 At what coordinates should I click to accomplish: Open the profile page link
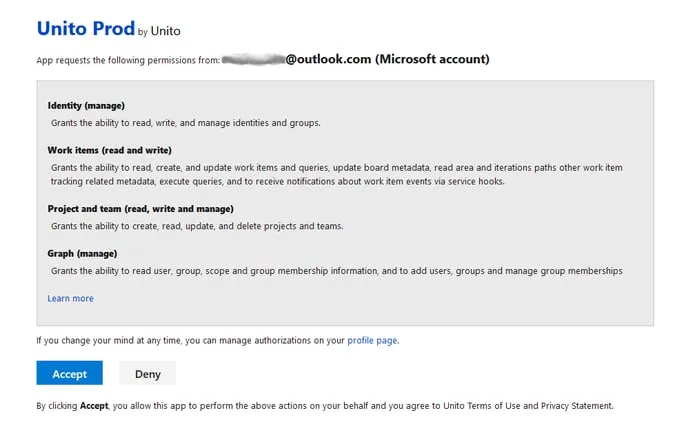(372, 340)
